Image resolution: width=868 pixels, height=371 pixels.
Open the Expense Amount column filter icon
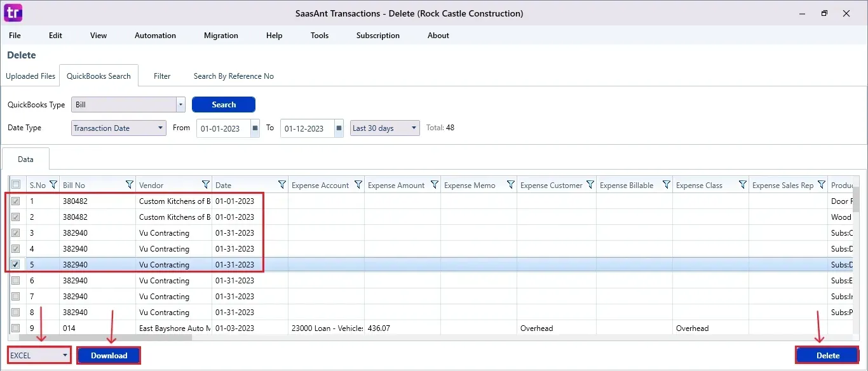click(x=435, y=185)
